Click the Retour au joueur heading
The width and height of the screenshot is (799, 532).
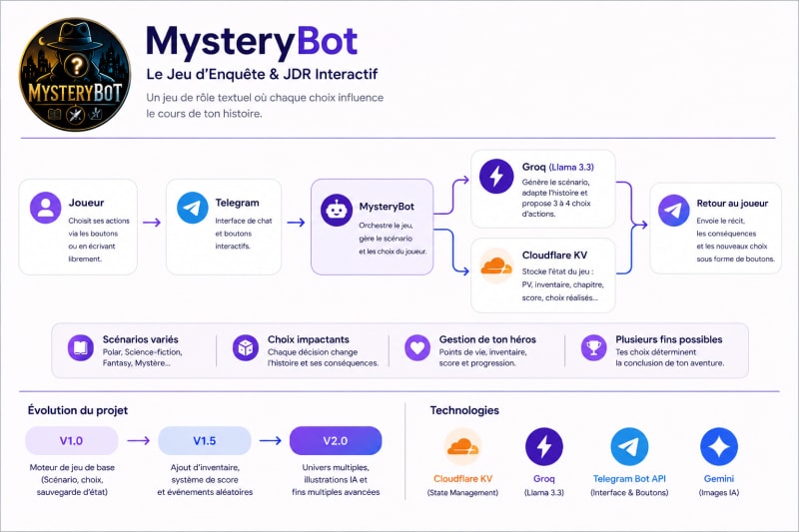coord(732,204)
